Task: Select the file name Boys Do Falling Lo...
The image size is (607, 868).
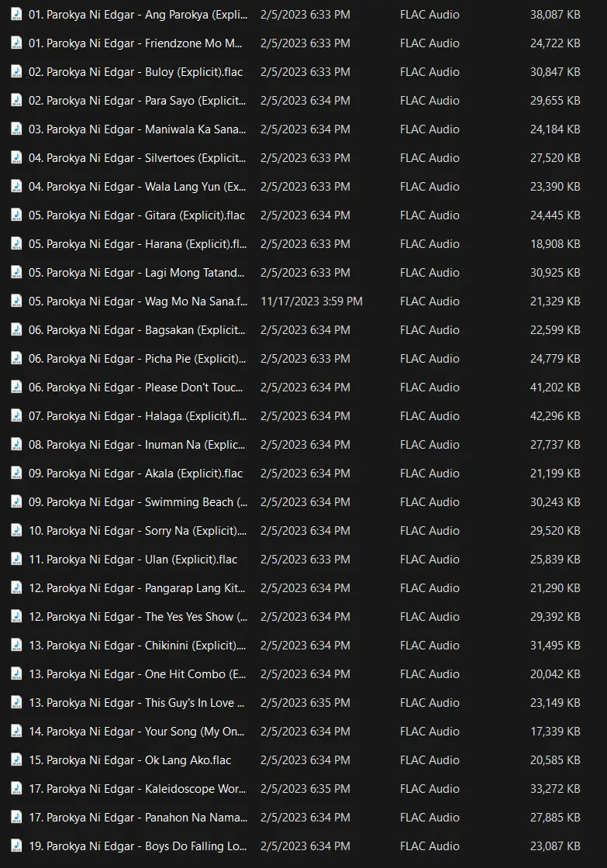Action: [138, 846]
